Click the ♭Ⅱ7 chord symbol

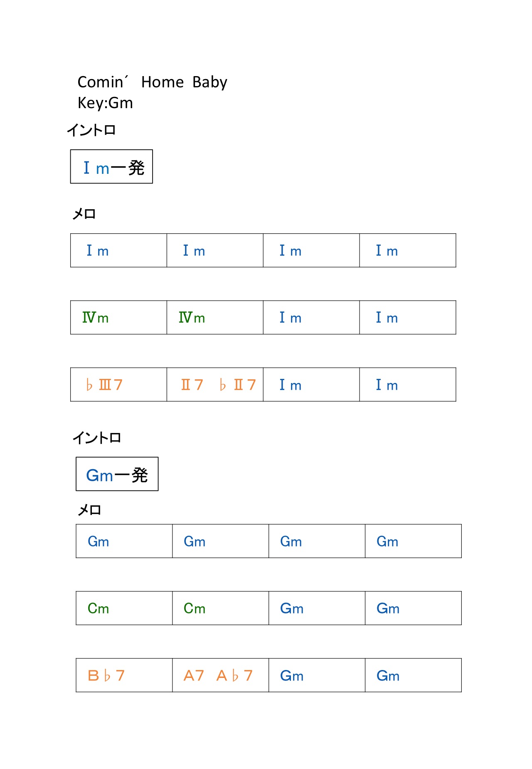coord(237,384)
